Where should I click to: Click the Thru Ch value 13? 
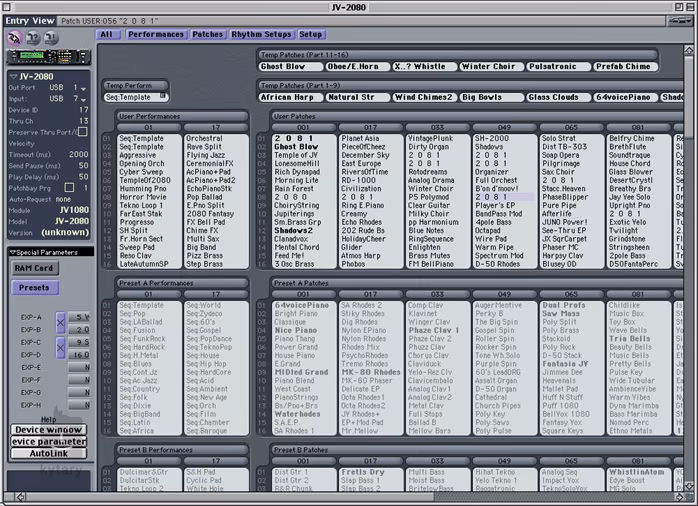click(84, 121)
